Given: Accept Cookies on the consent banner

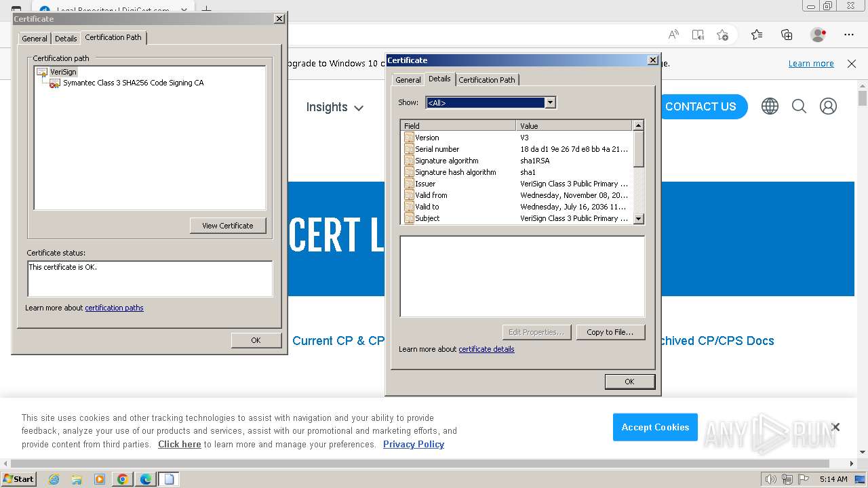Looking at the screenshot, I should [x=655, y=427].
